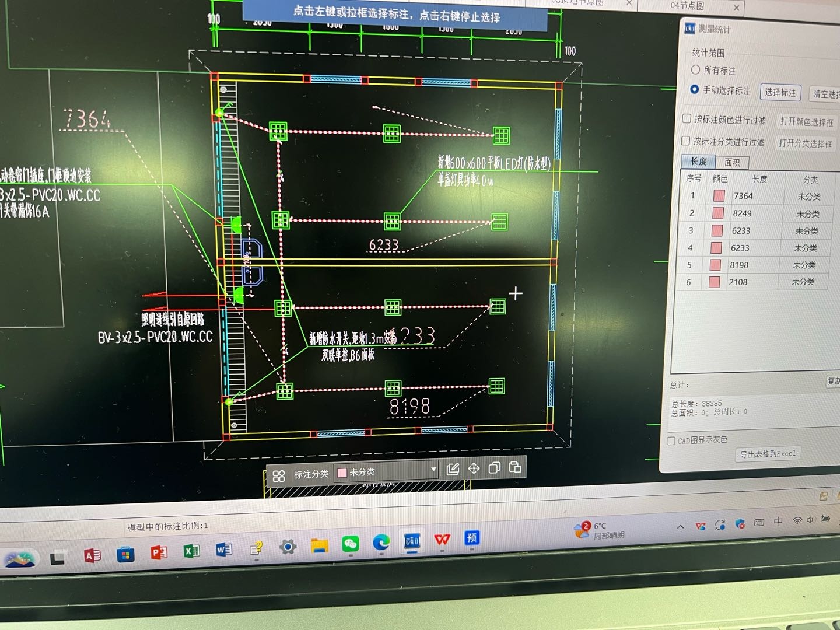
Task: Click the move annotation four-arrow icon
Action: [474, 468]
